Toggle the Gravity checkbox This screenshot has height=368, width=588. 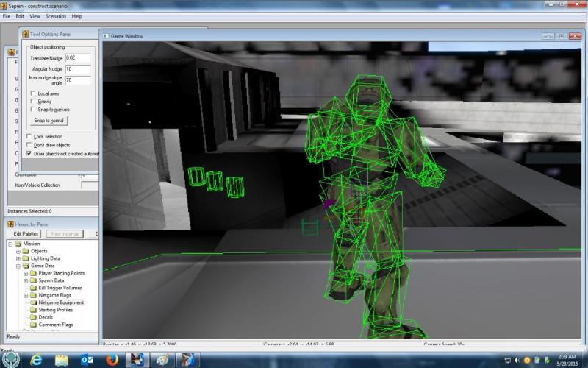coord(33,102)
